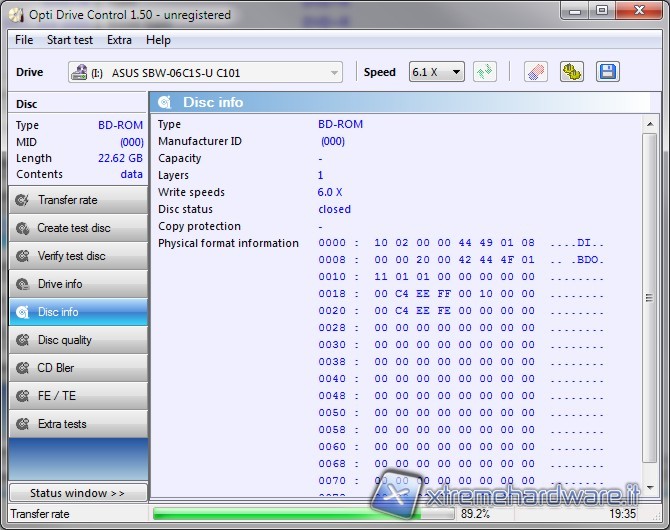Open Disc quality test

pyautogui.click(x=77, y=340)
